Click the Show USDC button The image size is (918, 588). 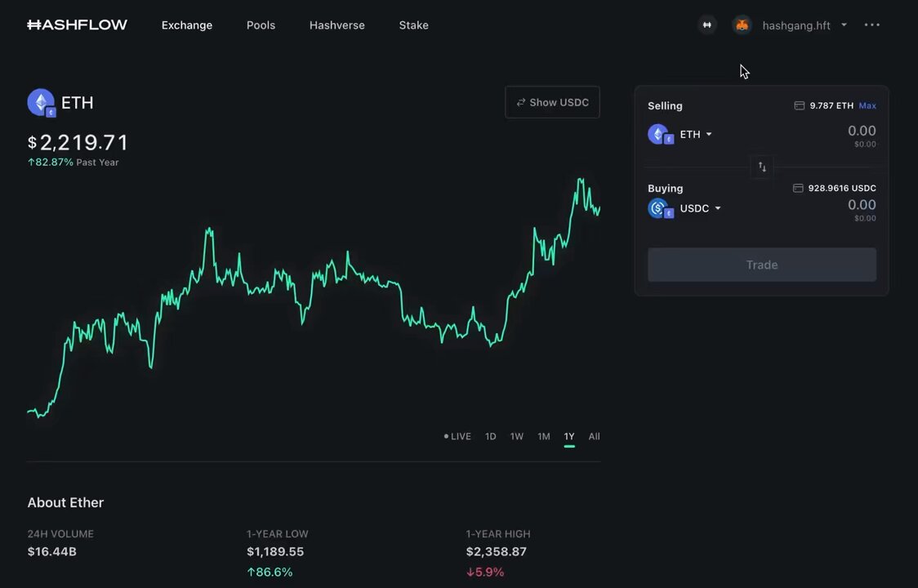pos(552,102)
